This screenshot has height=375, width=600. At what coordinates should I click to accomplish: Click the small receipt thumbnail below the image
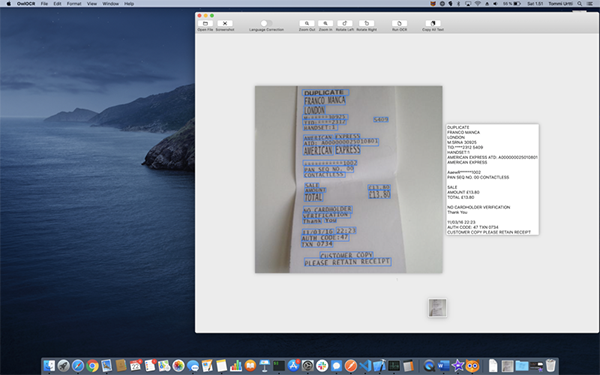point(437,308)
